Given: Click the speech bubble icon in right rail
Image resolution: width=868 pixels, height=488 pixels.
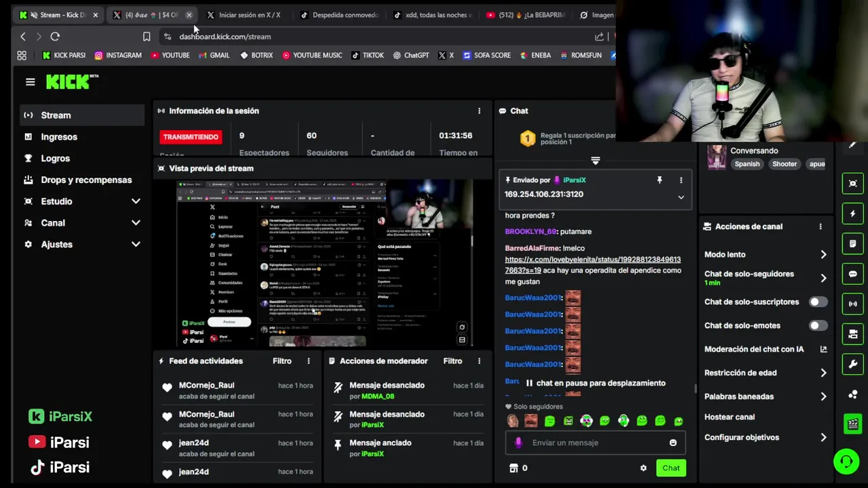Looking at the screenshot, I should click(853, 274).
